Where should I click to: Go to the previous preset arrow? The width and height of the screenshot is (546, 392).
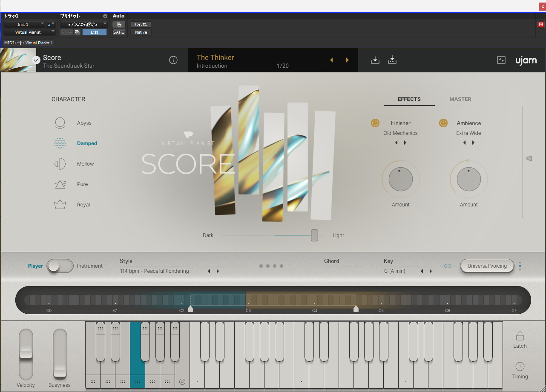click(x=331, y=60)
